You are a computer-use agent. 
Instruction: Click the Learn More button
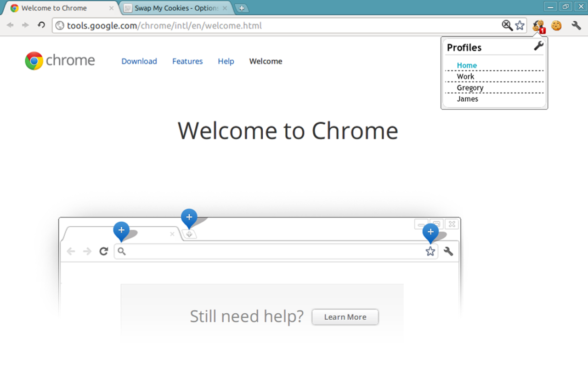(345, 317)
